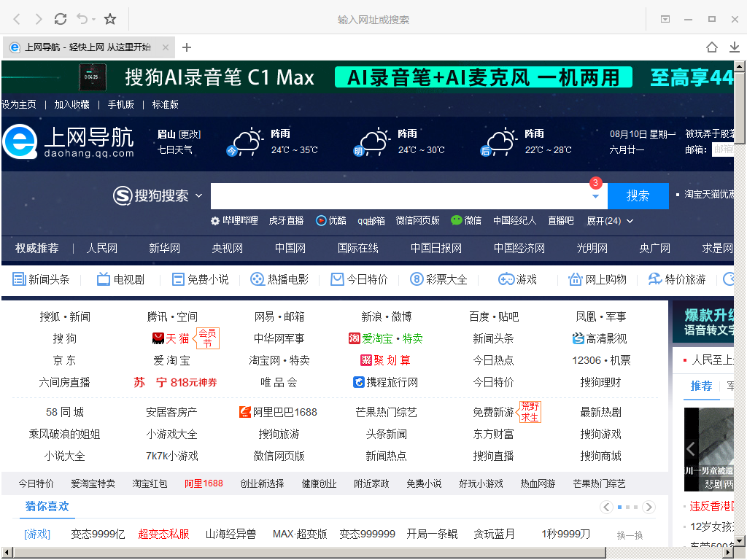
Task: Show previous 猜你喜欢 page arrow
Action: coord(606,507)
